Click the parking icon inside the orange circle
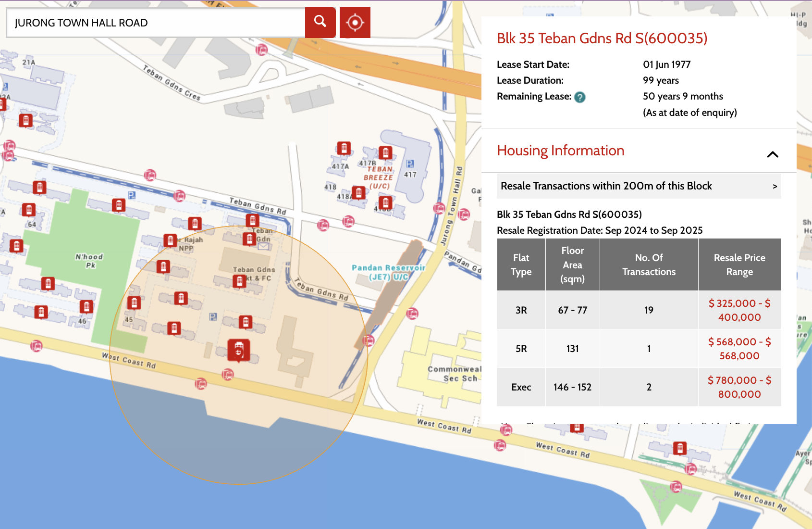 click(213, 316)
